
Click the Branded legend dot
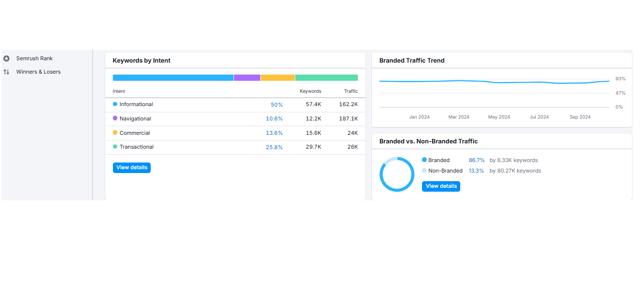tap(424, 160)
